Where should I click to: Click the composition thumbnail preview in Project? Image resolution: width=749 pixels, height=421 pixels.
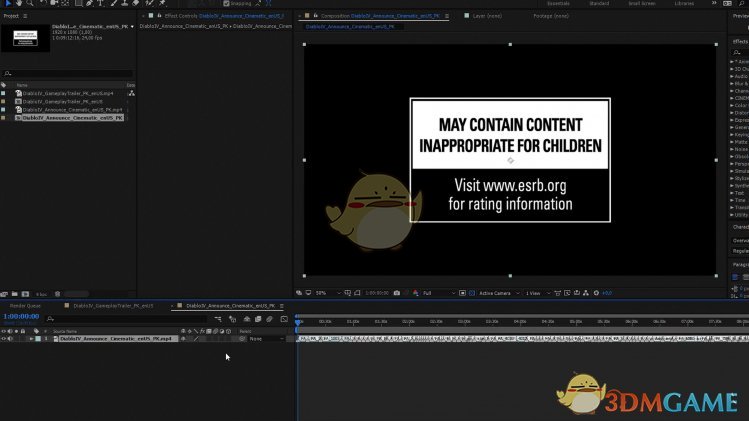(x=25, y=38)
